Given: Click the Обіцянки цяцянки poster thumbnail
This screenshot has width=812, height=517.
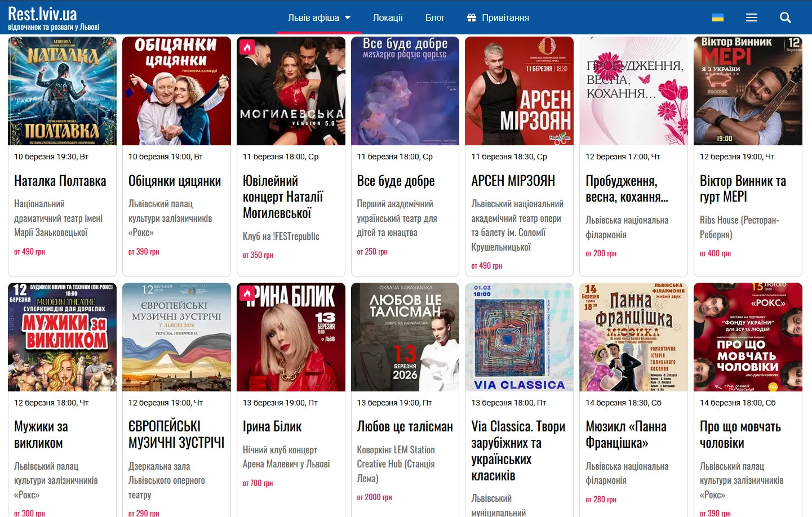Looking at the screenshot, I should pyautogui.click(x=176, y=91).
